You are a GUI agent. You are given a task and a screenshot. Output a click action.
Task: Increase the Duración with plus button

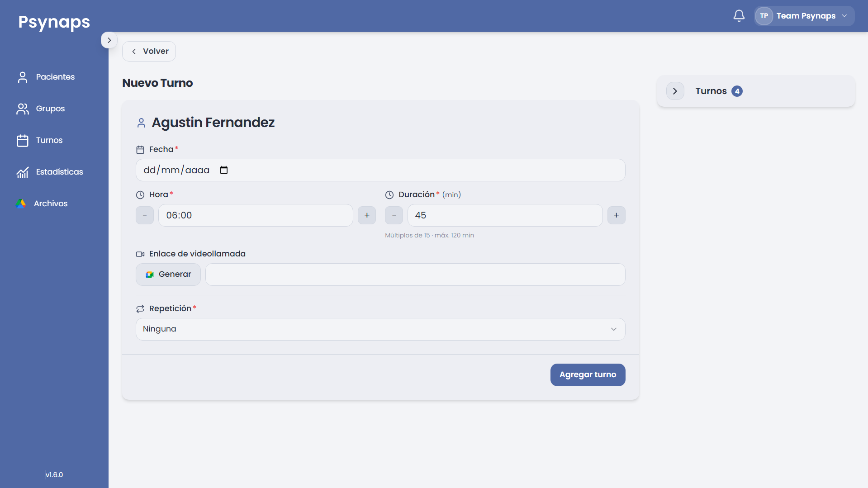click(616, 215)
